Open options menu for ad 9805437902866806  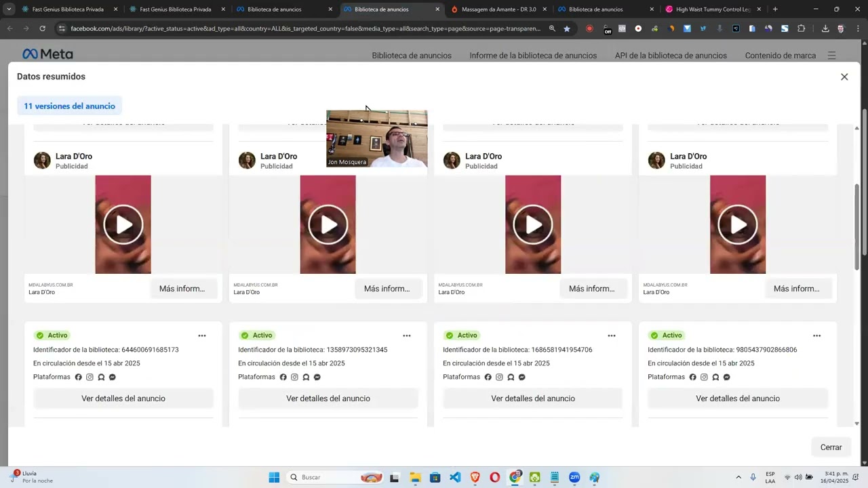click(817, 335)
